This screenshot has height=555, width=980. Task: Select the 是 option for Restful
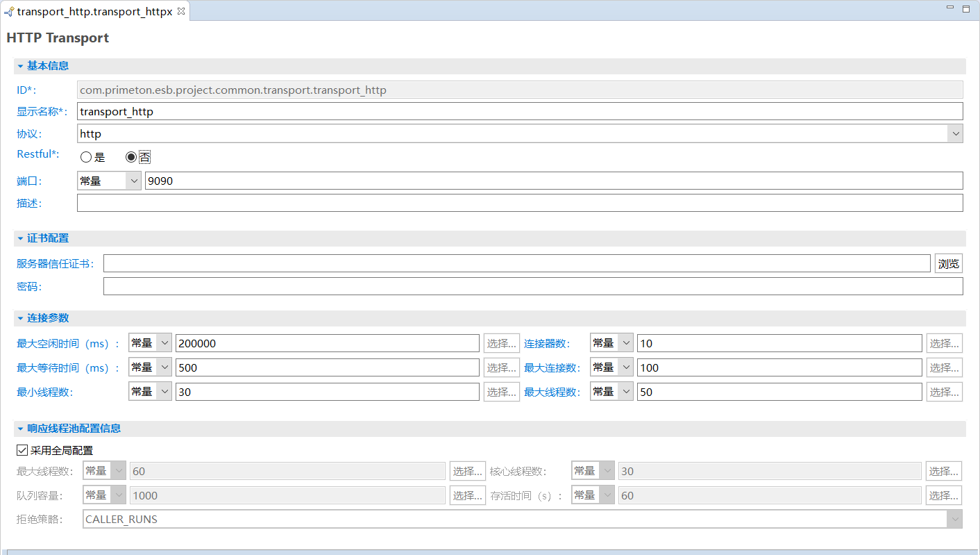click(86, 157)
